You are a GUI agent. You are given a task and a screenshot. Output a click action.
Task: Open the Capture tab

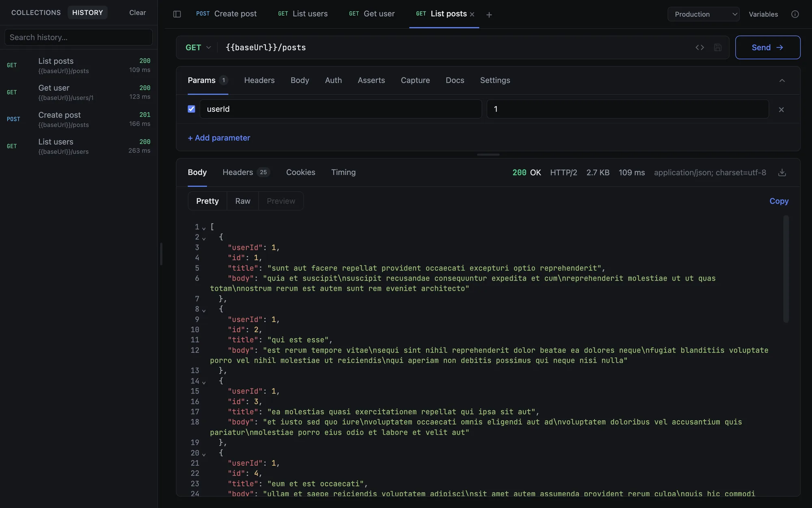click(415, 80)
